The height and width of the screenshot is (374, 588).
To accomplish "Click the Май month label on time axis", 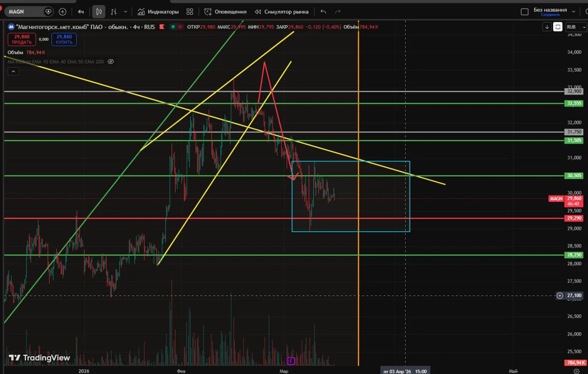I will point(513,371).
